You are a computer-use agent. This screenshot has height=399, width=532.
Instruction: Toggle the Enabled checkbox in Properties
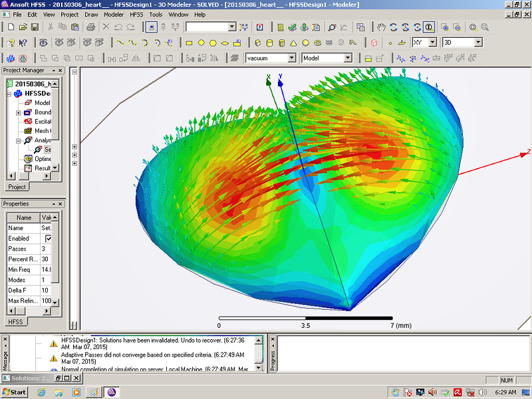pos(48,239)
